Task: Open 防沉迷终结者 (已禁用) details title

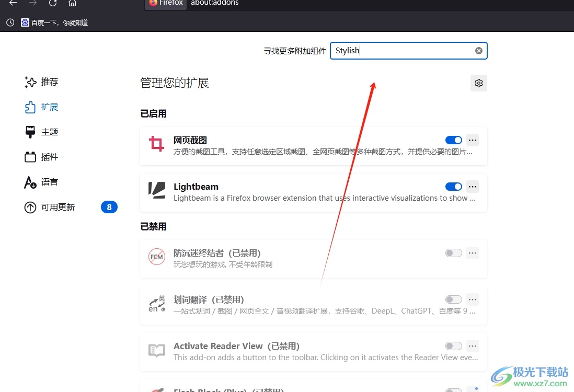Action: tap(217, 253)
